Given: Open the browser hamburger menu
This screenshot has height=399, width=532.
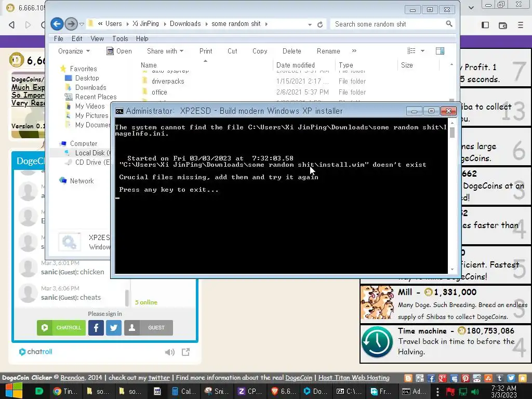Looking at the screenshot, I should [x=520, y=25].
